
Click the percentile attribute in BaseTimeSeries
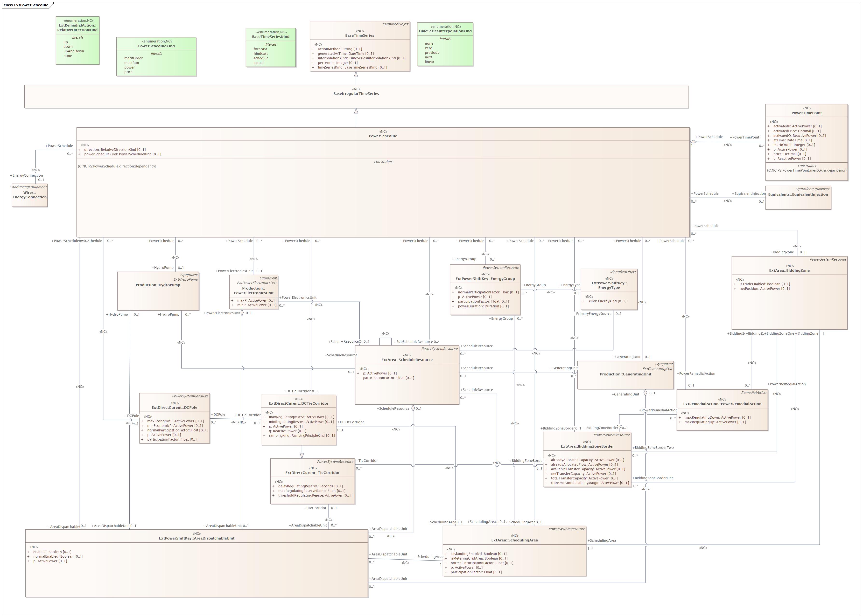pyautogui.click(x=337, y=63)
